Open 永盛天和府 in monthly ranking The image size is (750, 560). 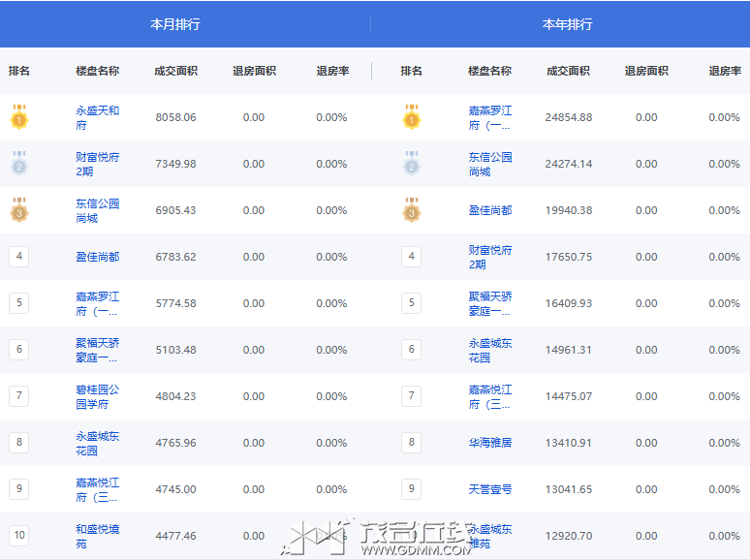[x=97, y=117]
